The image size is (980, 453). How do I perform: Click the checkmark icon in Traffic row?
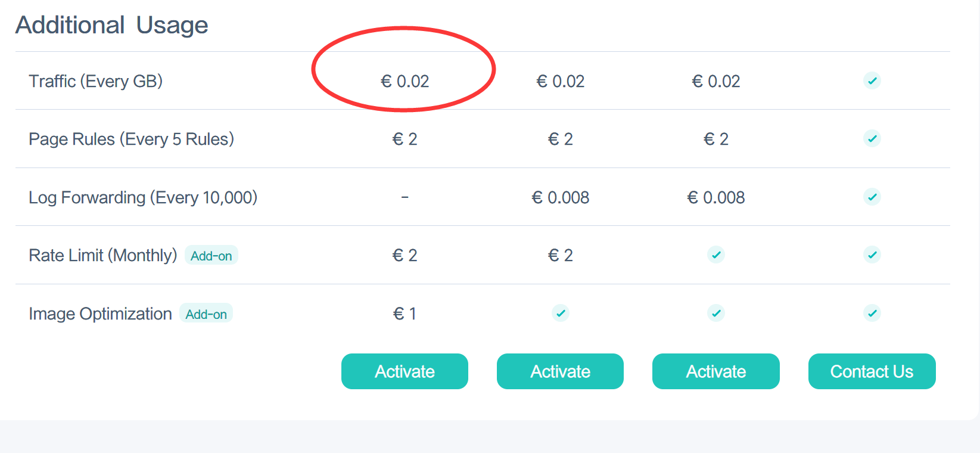872,80
